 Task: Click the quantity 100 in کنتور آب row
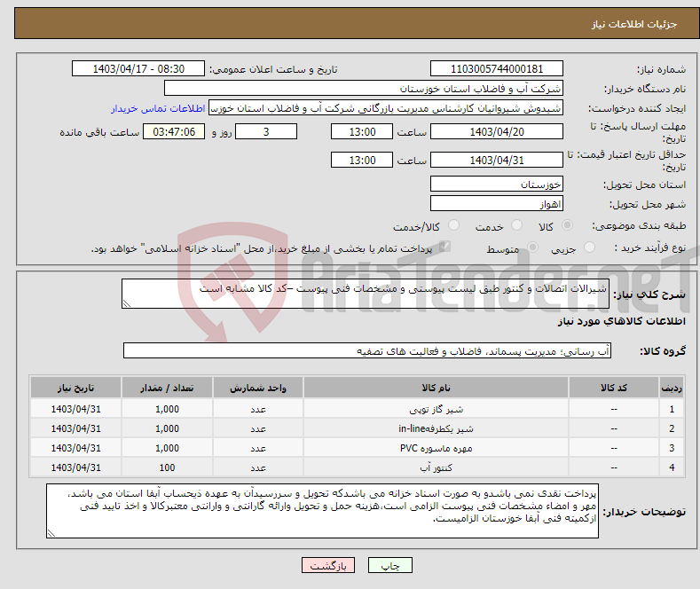[x=167, y=467]
